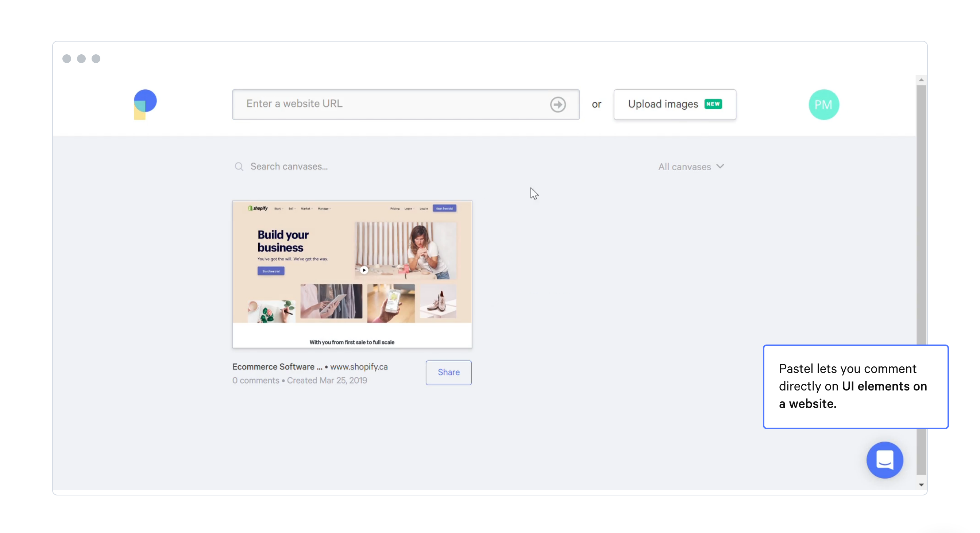Submit URL with the arrow circle icon
Viewport: 980px width, 533px height.
tap(558, 105)
